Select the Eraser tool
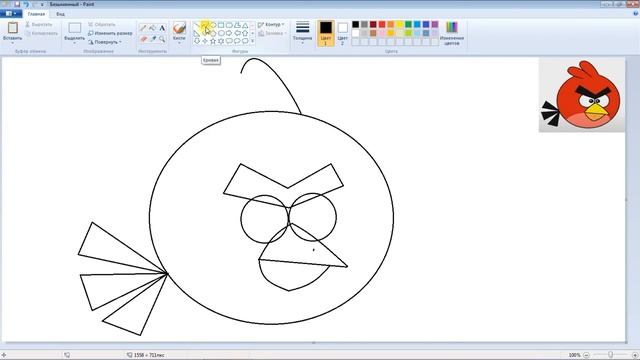The height and width of the screenshot is (360, 640). click(x=143, y=39)
